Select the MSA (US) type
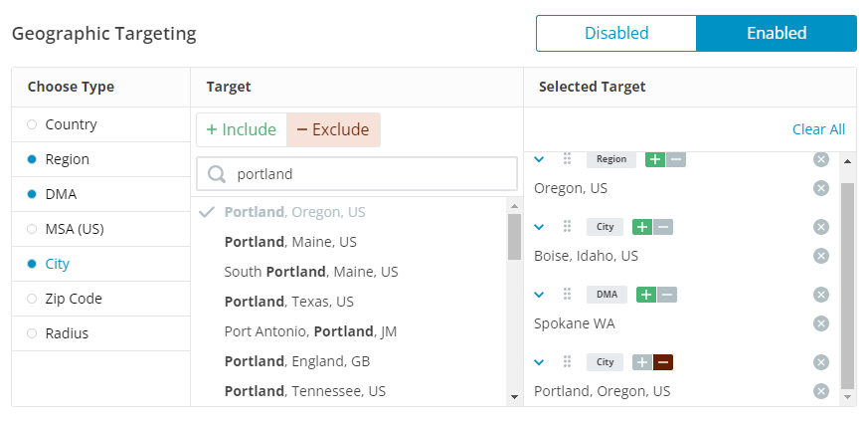Image resolution: width=868 pixels, height=424 pixels. (x=100, y=229)
